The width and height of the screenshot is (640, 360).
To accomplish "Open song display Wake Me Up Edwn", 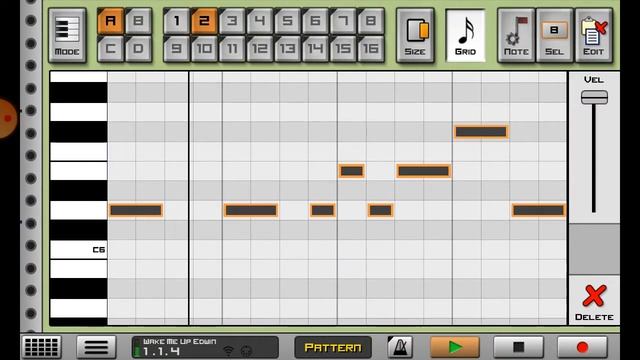I will pyautogui.click(x=205, y=347).
